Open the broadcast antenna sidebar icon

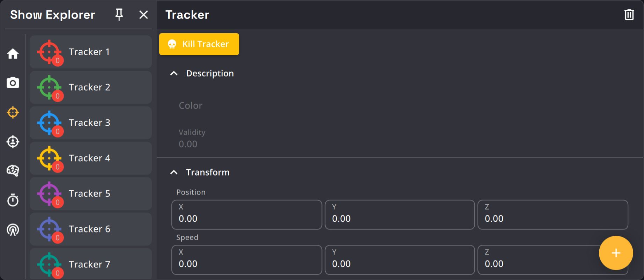click(13, 230)
